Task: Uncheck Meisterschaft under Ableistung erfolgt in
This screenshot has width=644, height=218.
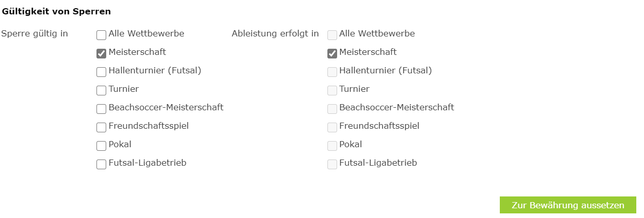Action: coord(332,53)
